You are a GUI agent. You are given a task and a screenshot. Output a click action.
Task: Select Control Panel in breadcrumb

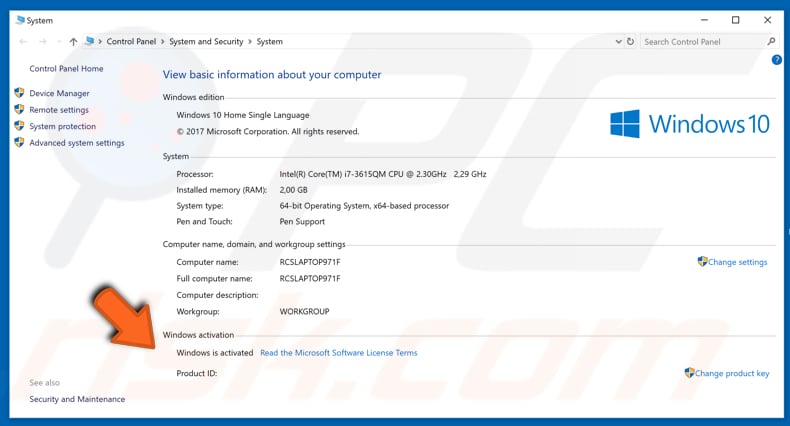tap(131, 42)
